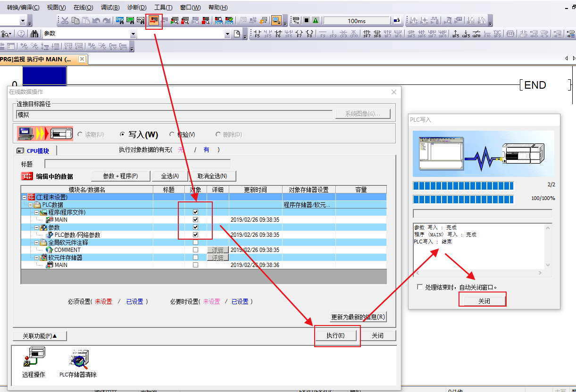Click the Copy toolbar icon
Viewport: 576px width, 392px height.
75,21
